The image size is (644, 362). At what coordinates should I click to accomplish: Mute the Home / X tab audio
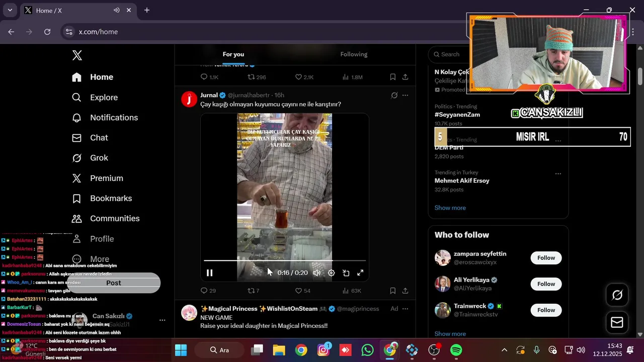[x=117, y=10]
